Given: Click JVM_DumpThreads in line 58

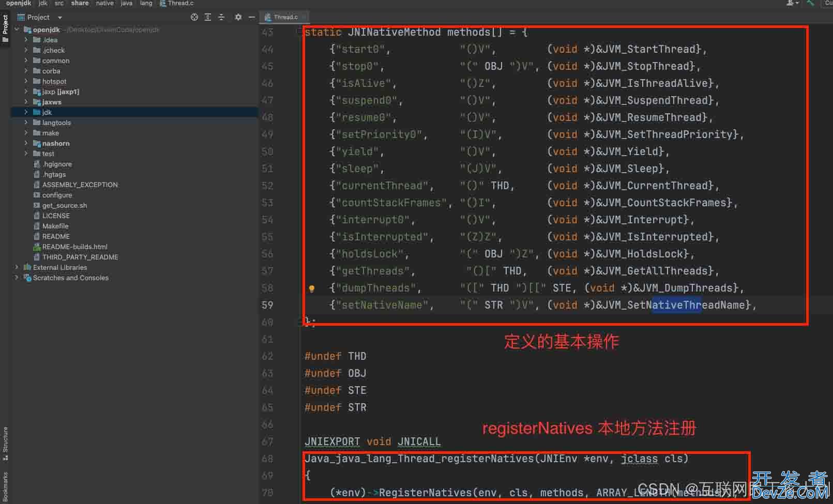Looking at the screenshot, I should pyautogui.click(x=686, y=288).
